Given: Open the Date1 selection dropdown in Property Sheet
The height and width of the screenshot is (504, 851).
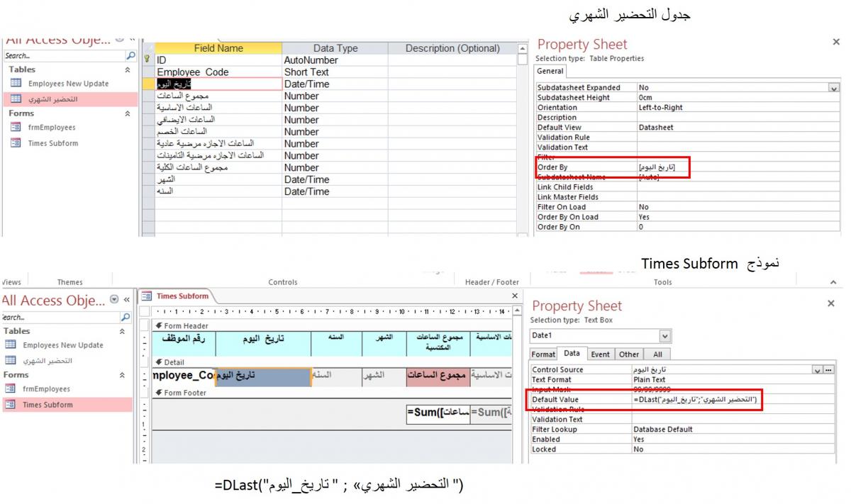Looking at the screenshot, I should point(664,336).
